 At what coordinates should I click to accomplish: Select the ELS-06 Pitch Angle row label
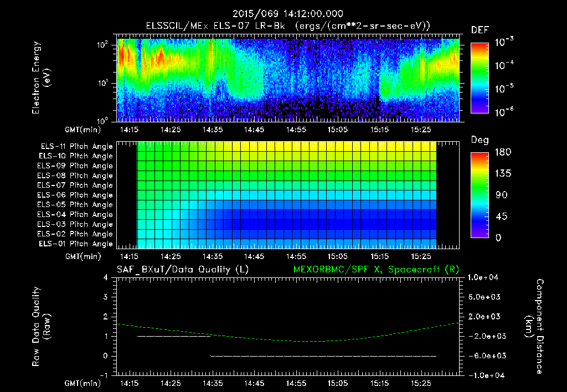click(x=75, y=195)
